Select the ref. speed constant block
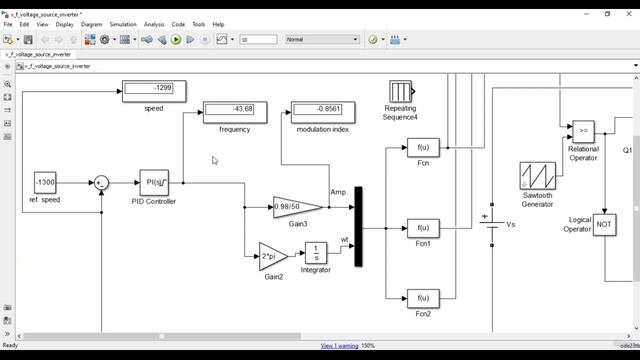 tap(45, 182)
